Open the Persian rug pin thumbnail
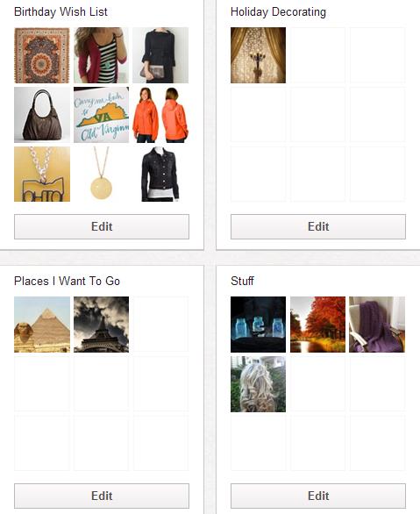This screenshot has height=514, width=420. (x=42, y=55)
